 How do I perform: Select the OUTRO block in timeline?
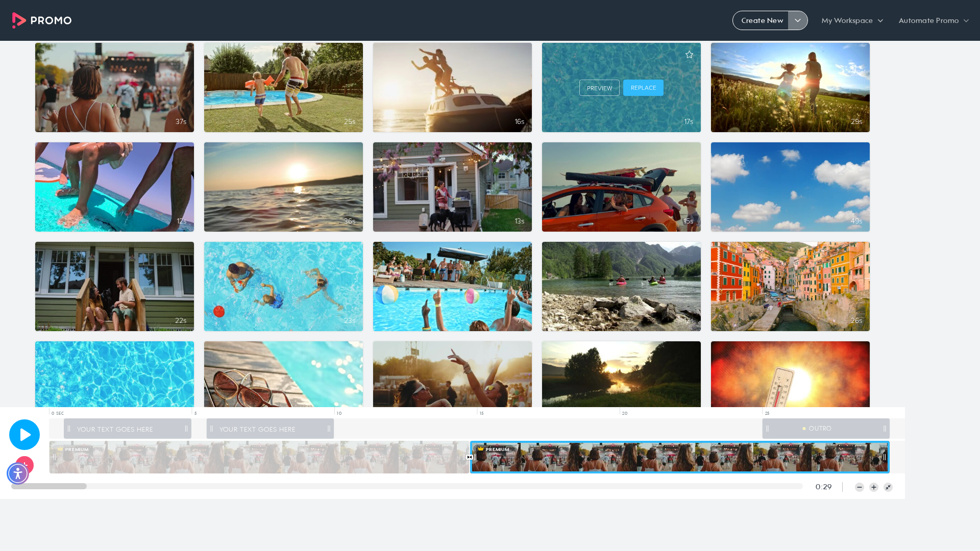click(x=826, y=429)
